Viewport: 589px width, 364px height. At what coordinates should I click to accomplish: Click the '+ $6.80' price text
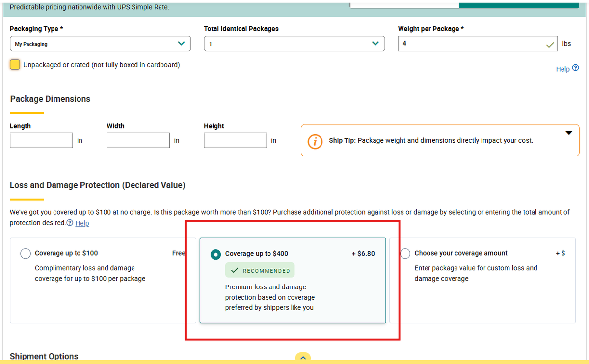click(x=363, y=254)
